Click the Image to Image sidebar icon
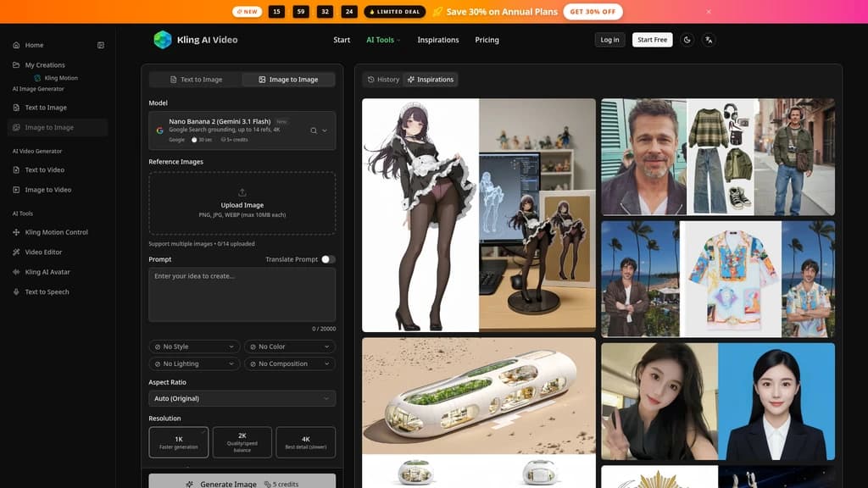 tap(16, 127)
